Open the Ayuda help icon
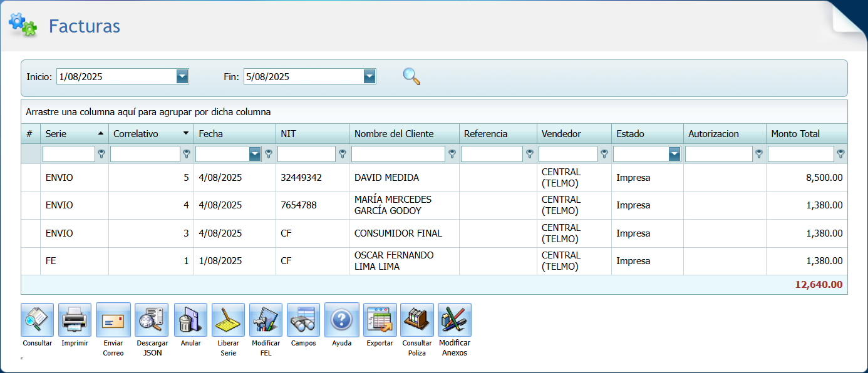This screenshot has width=868, height=373. pos(341,320)
